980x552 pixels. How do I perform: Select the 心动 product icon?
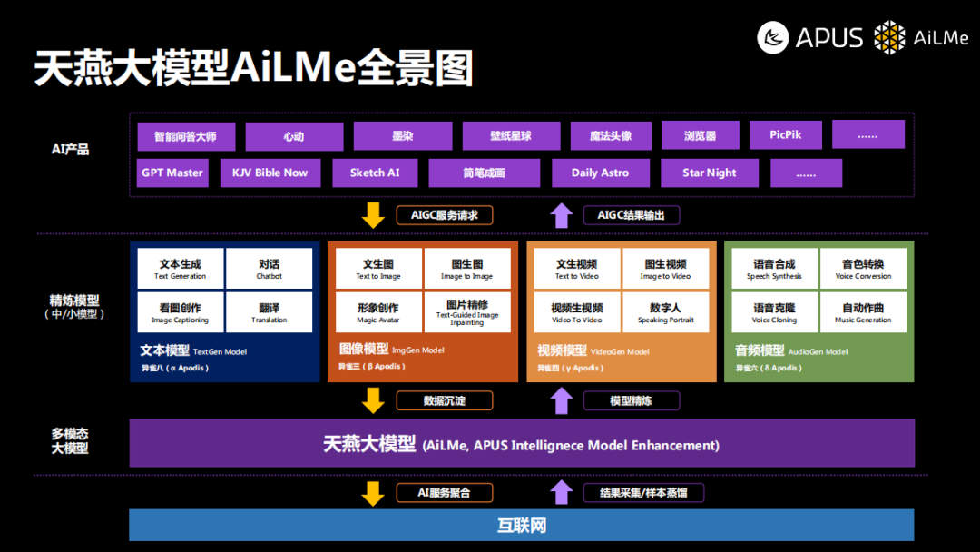(294, 135)
